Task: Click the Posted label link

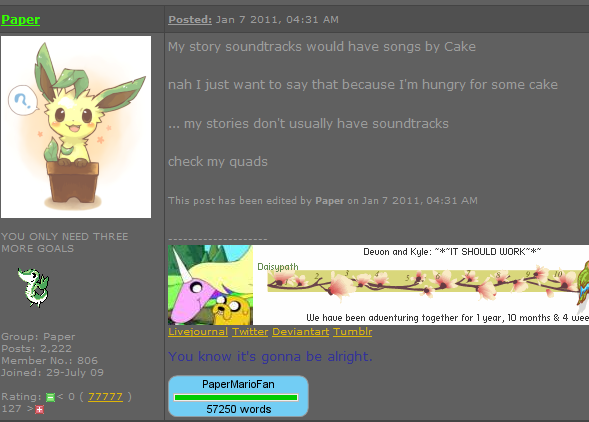Action: pyautogui.click(x=190, y=20)
